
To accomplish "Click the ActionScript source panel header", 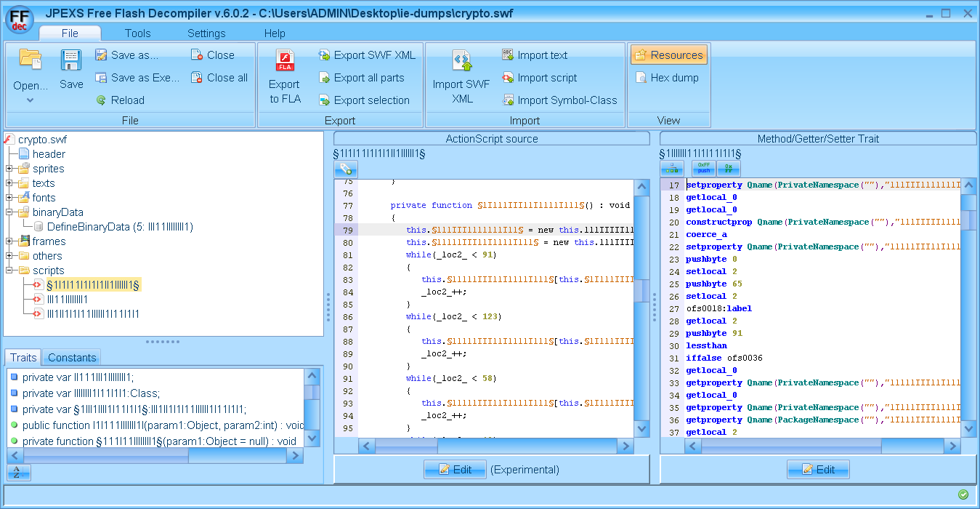I will pyautogui.click(x=492, y=139).
